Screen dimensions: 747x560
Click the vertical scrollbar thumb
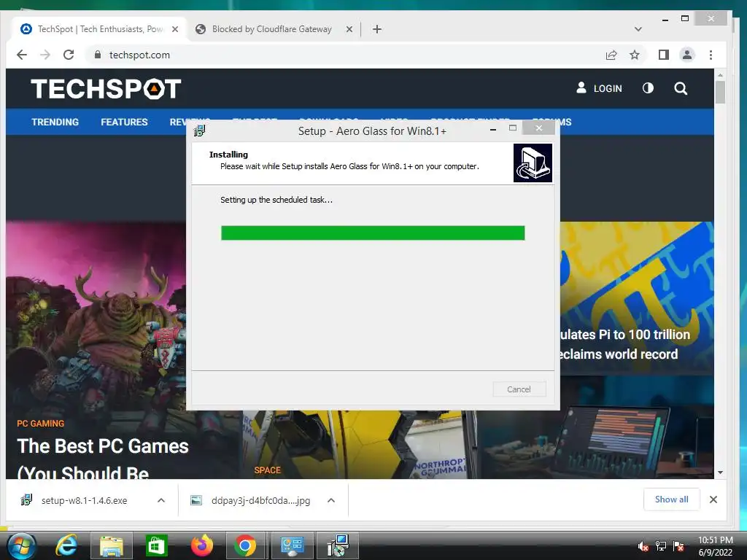click(720, 92)
